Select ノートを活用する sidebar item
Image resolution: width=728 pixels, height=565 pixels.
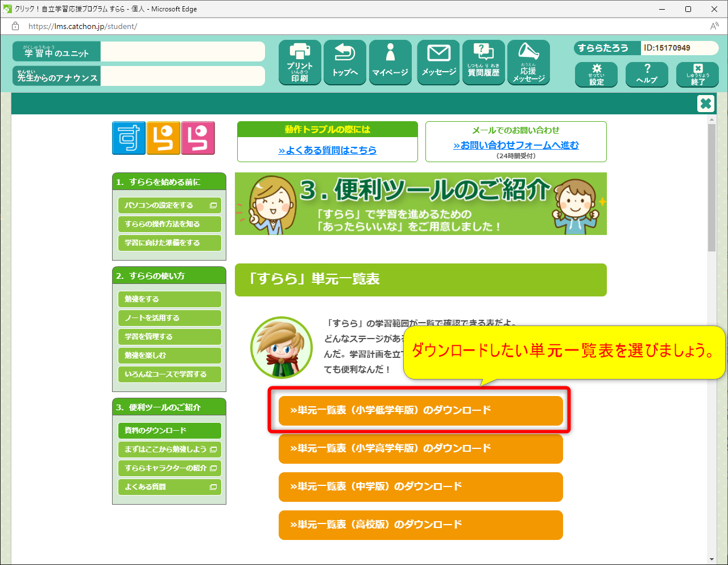169,318
